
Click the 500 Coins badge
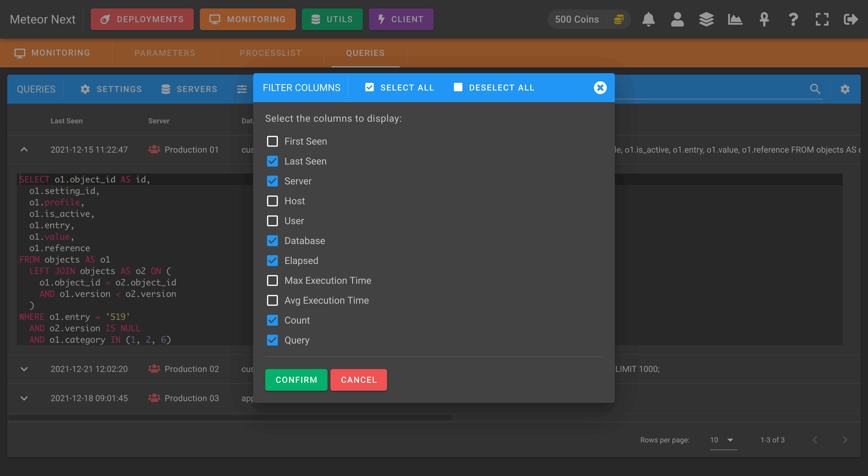[x=589, y=19]
